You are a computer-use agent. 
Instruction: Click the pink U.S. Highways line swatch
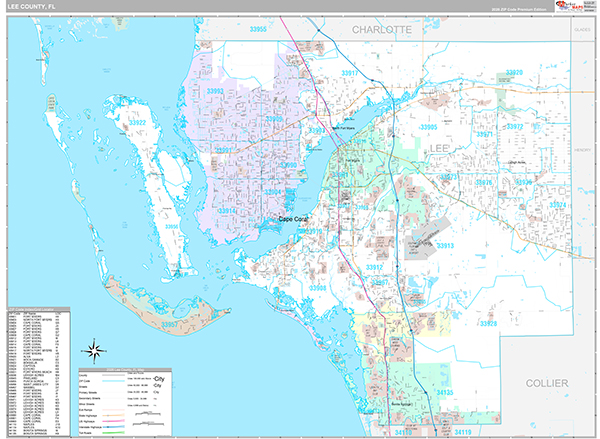click(x=113, y=421)
